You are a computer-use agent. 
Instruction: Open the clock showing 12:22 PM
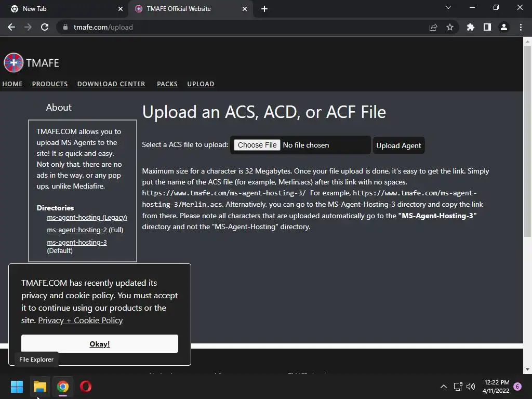[496, 387]
